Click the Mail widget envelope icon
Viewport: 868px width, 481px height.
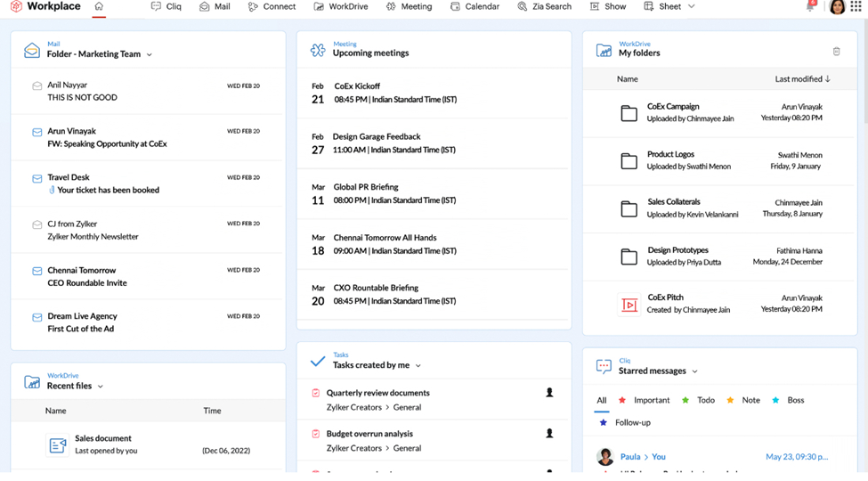(32, 51)
